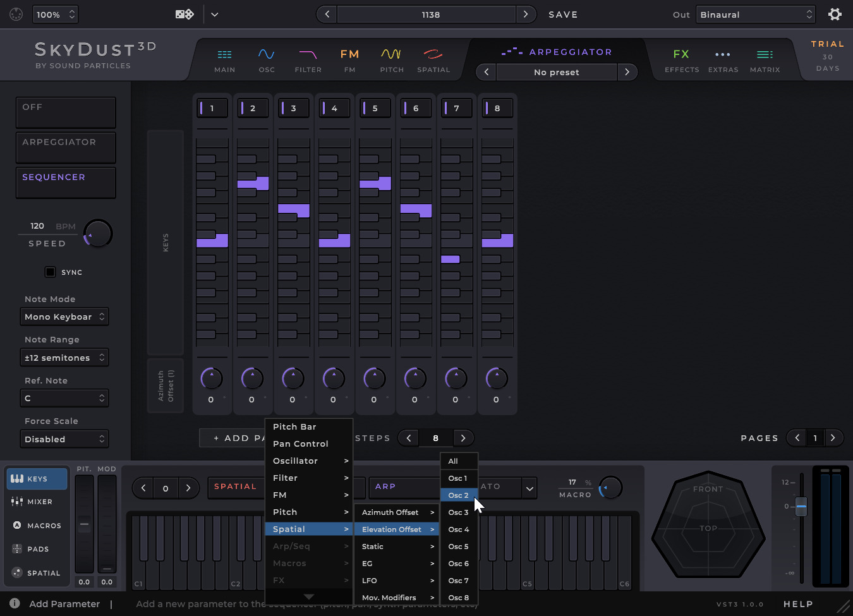
Task: Go to the next page
Action: pyautogui.click(x=833, y=438)
